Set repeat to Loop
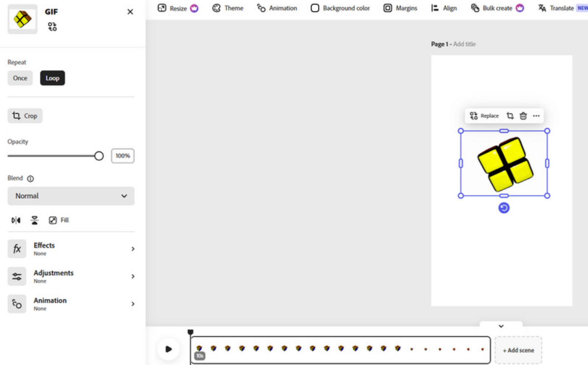 53,78
